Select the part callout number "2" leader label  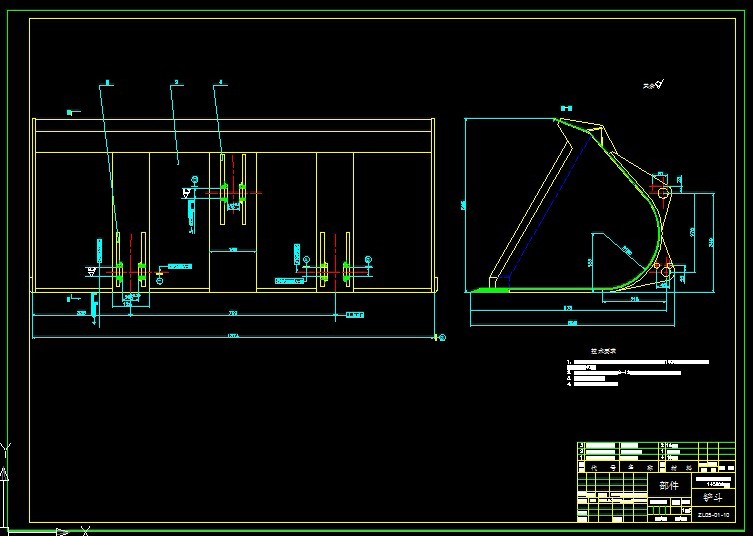point(177,83)
